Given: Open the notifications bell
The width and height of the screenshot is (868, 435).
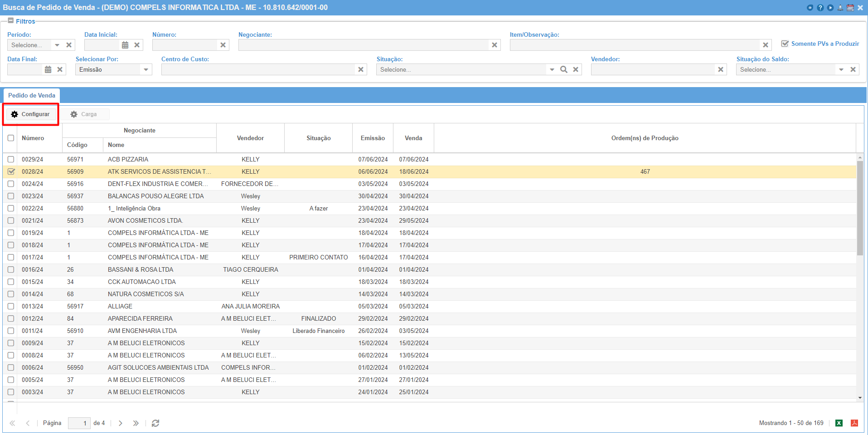Looking at the screenshot, I should coord(840,8).
